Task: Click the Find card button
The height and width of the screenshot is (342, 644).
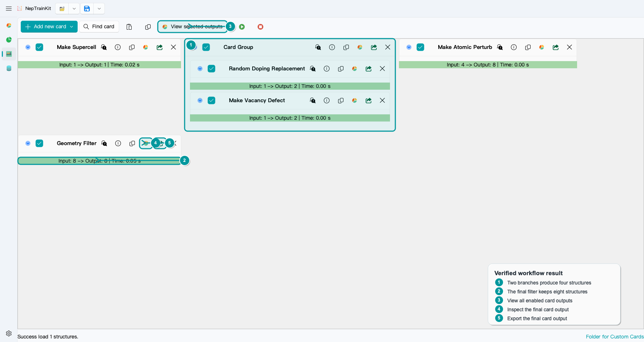Action: click(x=99, y=26)
